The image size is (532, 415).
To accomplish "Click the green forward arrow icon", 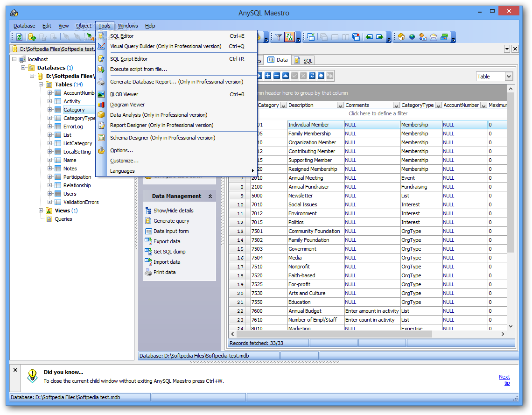I will coord(380,37).
